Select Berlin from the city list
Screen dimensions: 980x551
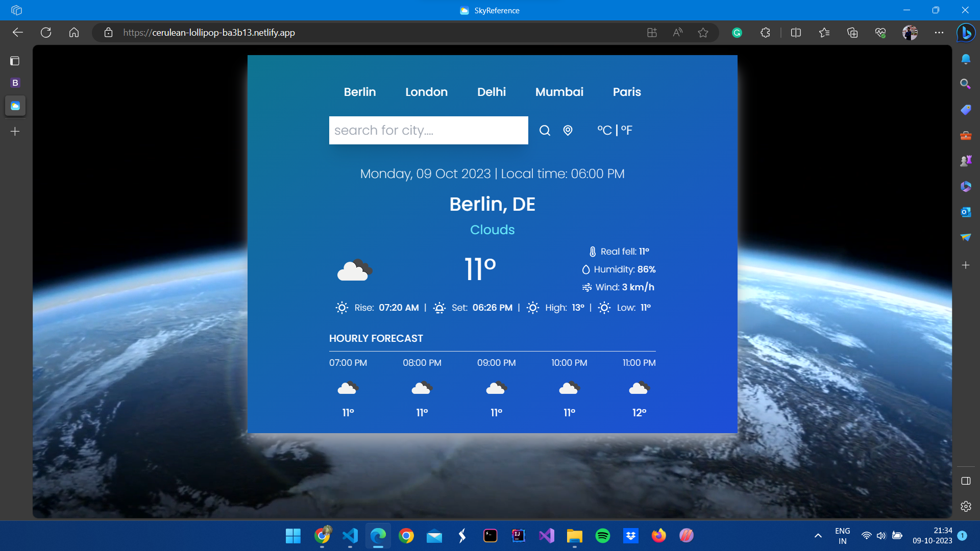[359, 92]
